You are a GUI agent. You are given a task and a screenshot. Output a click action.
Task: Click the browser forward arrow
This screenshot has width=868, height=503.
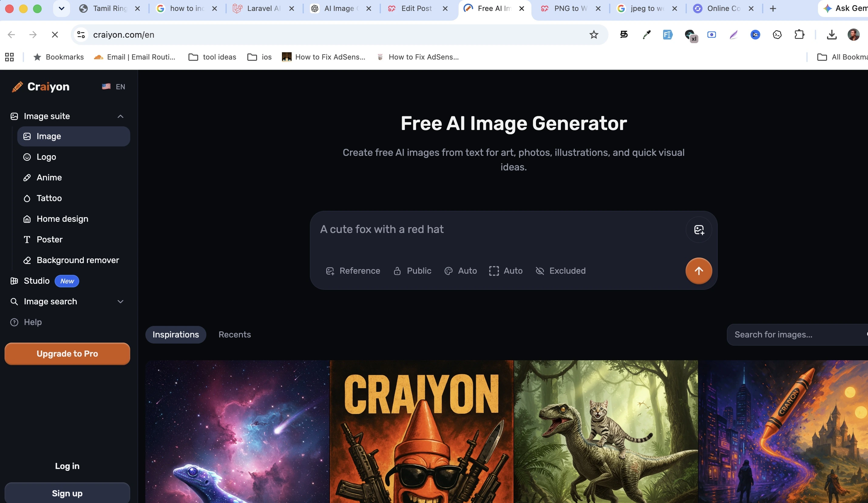[33, 35]
